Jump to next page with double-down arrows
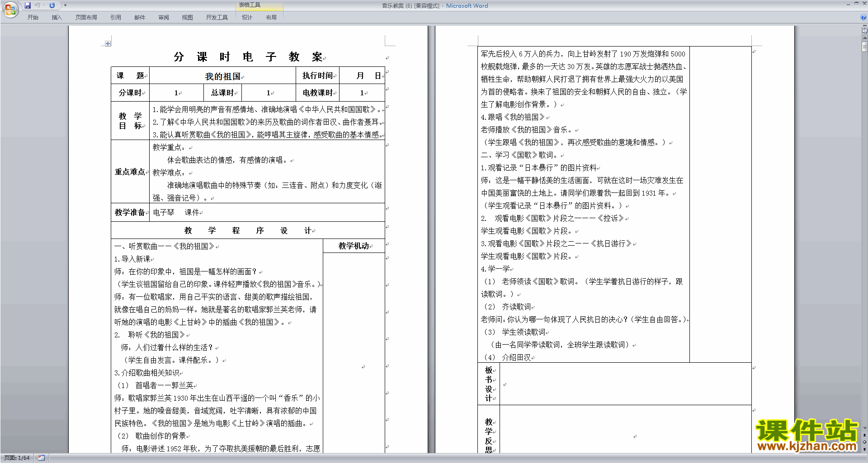 pyautogui.click(x=864, y=449)
